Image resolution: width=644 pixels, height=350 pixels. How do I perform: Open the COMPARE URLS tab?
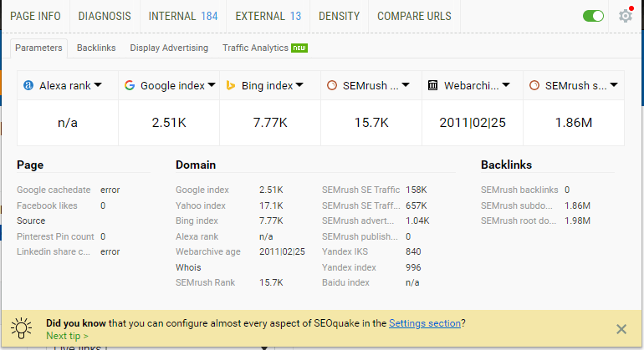point(414,16)
